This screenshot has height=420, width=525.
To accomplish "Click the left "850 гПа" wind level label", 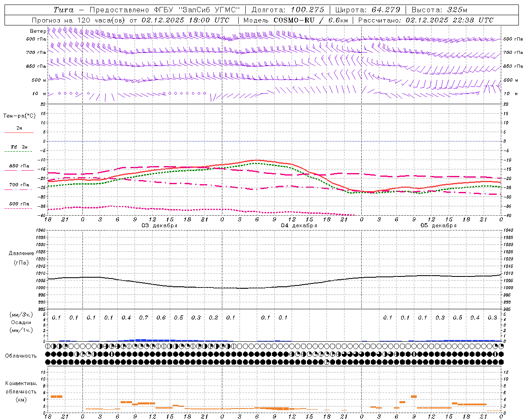I will click(36, 66).
